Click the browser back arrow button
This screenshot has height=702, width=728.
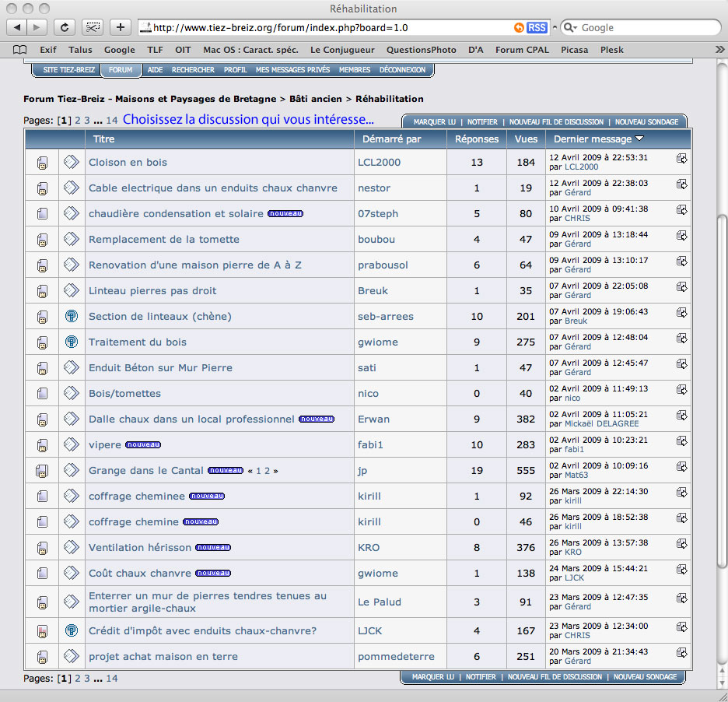pyautogui.click(x=17, y=27)
